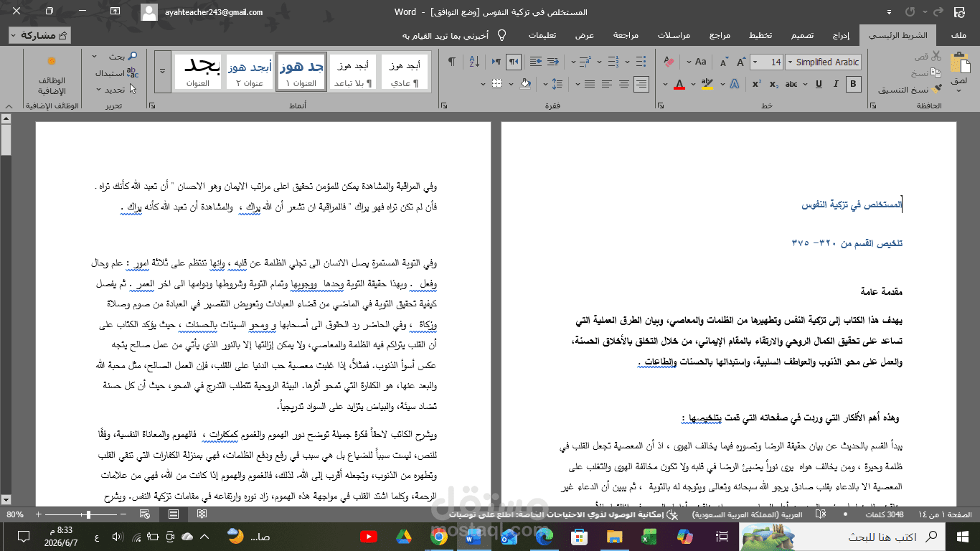Toggle left-to-right text direction
The height and width of the screenshot is (551, 980).
[496, 62]
